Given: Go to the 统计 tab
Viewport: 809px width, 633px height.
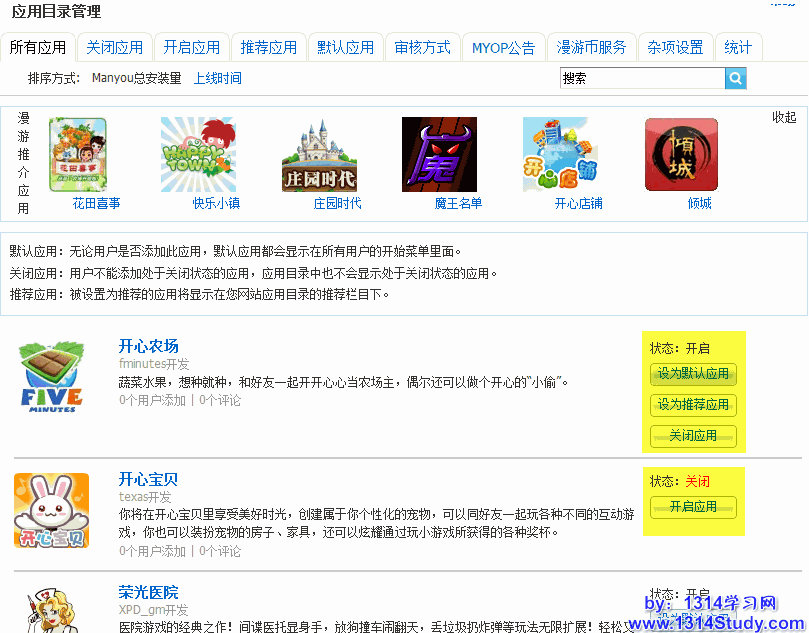Looking at the screenshot, I should click(x=738, y=47).
